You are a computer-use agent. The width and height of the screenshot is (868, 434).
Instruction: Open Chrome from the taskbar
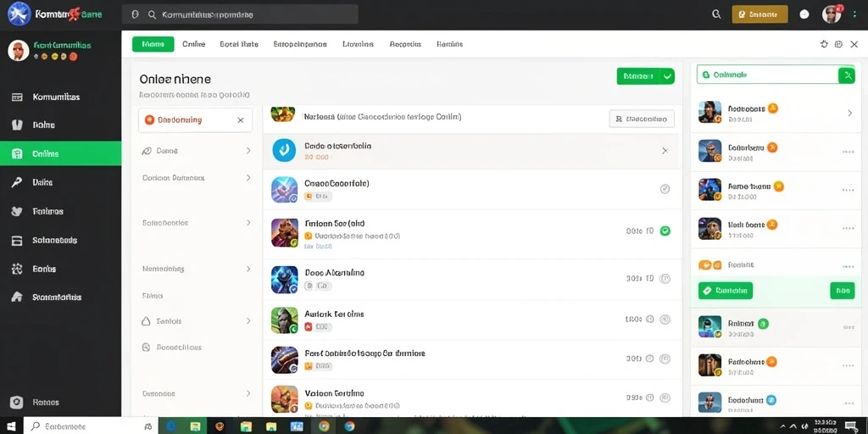pos(325,426)
